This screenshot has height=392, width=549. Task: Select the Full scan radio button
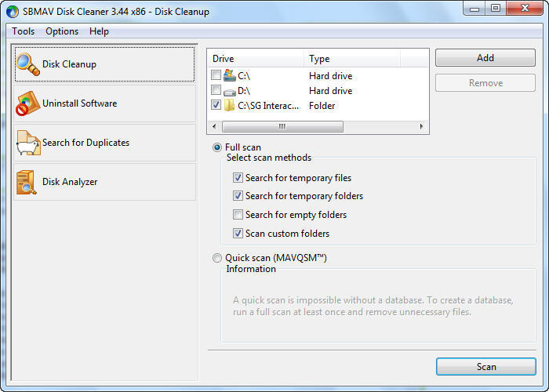[x=217, y=147]
